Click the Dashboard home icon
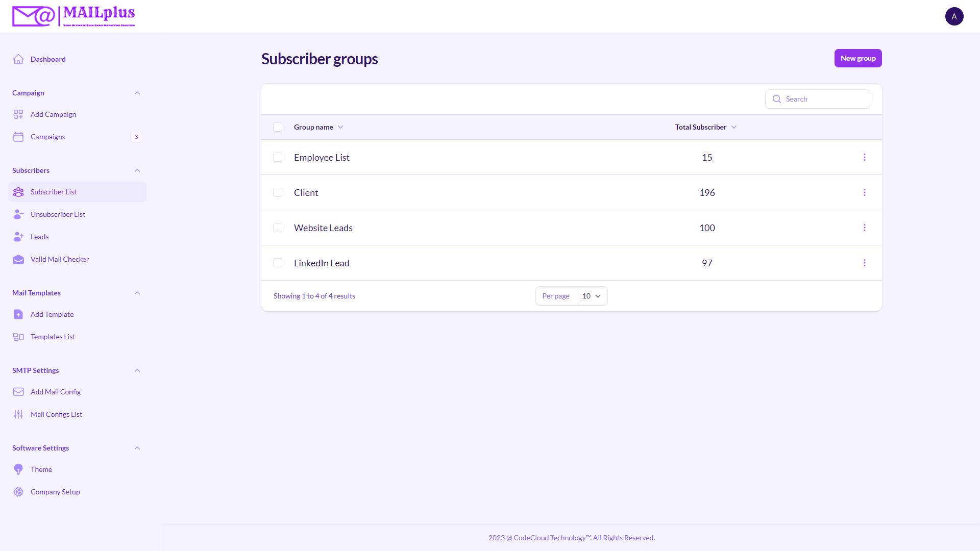The image size is (980, 551). pyautogui.click(x=18, y=59)
